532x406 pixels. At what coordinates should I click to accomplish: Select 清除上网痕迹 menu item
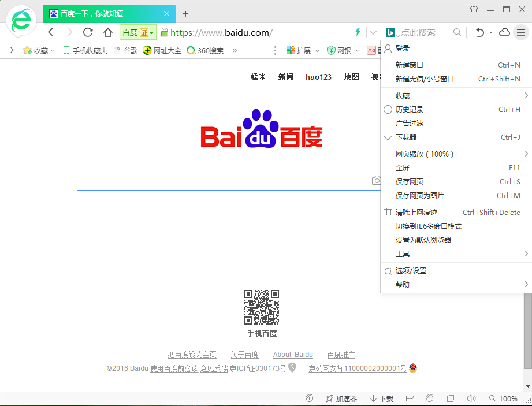[456, 212]
